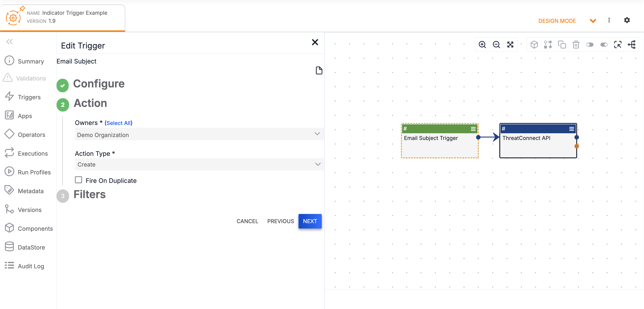Open the settings gear icon
The width and height of the screenshot is (644, 309).
[627, 20]
